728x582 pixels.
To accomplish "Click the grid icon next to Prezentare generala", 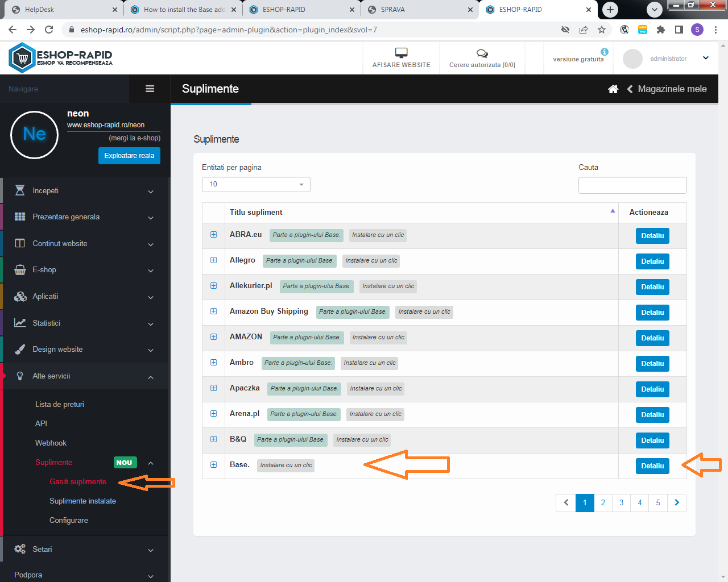I will pos(20,217).
